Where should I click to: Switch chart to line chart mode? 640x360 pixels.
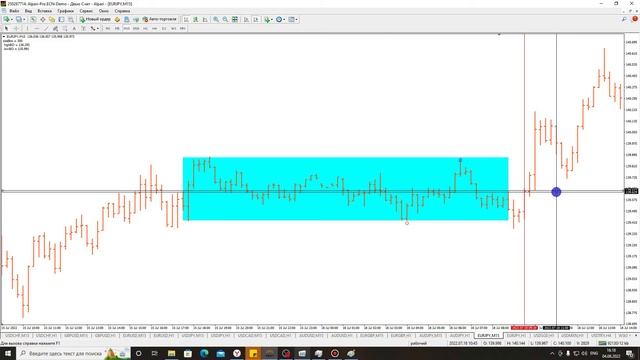click(205, 19)
